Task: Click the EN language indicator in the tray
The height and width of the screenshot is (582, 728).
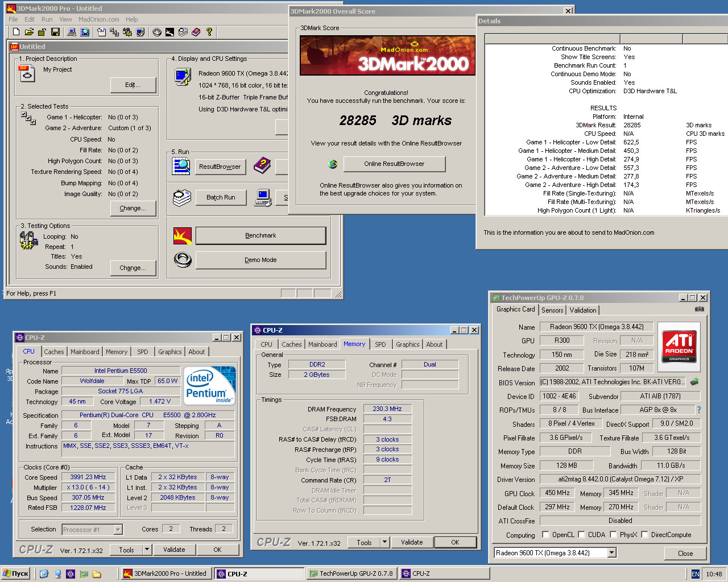Action: coord(695,574)
